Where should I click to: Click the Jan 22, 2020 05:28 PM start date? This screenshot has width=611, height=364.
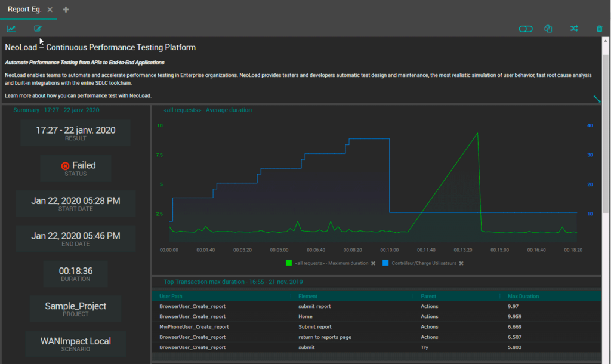pyautogui.click(x=76, y=200)
